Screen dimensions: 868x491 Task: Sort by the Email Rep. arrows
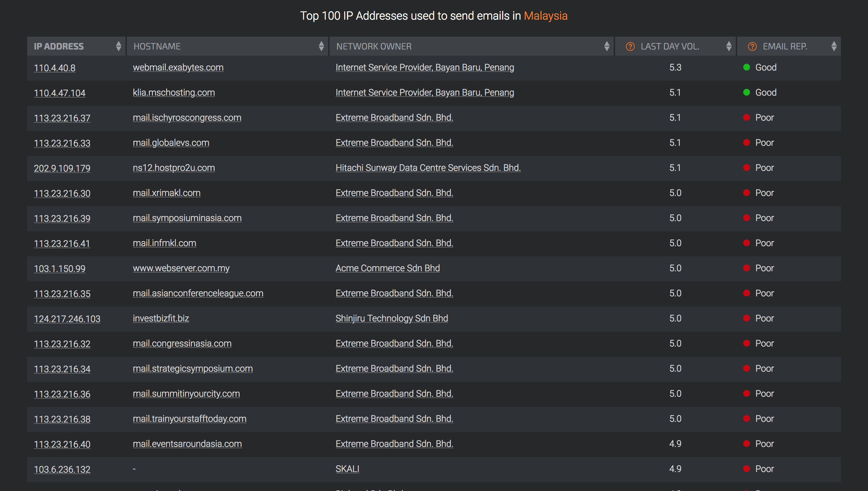[834, 46]
